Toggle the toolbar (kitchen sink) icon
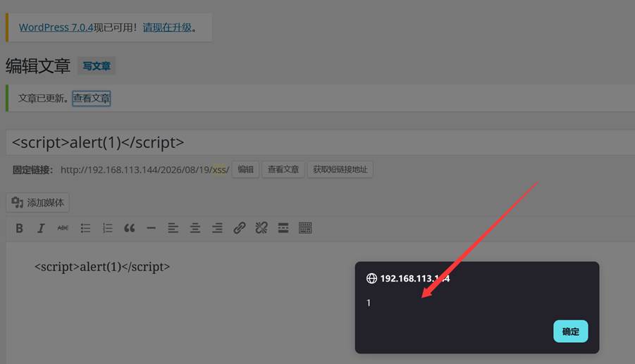Image resolution: width=635 pixels, height=364 pixels. [x=305, y=228]
